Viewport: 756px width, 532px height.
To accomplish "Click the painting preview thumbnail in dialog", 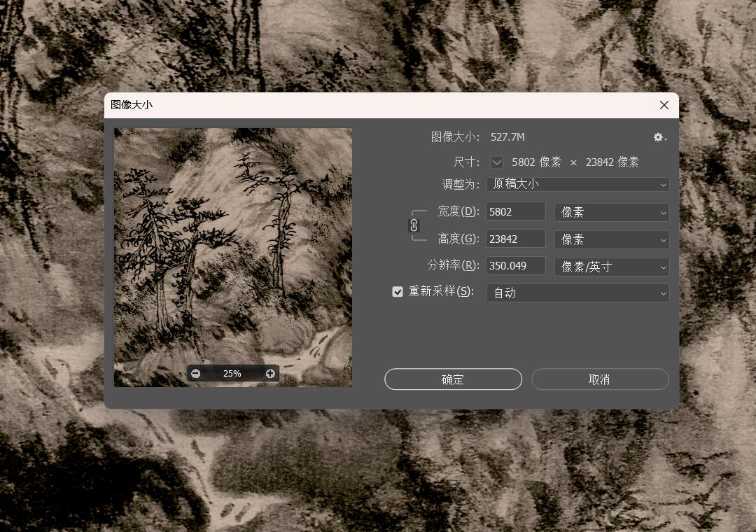I will (233, 257).
